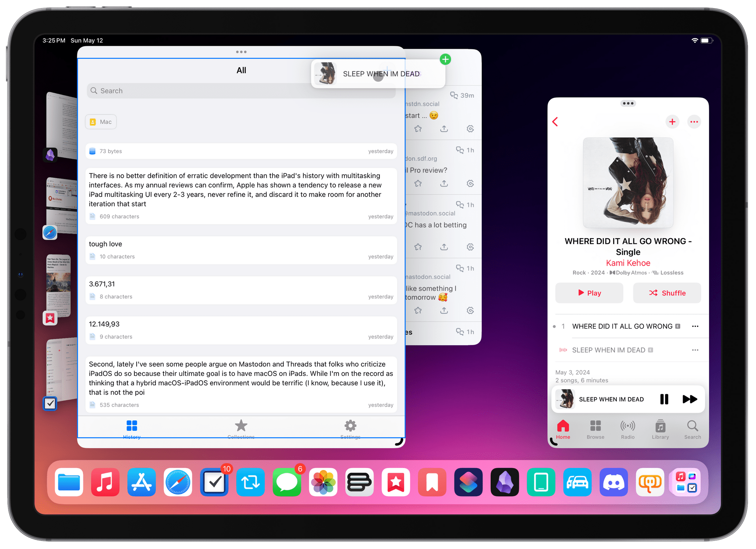Open the album artwork in Music

(628, 183)
